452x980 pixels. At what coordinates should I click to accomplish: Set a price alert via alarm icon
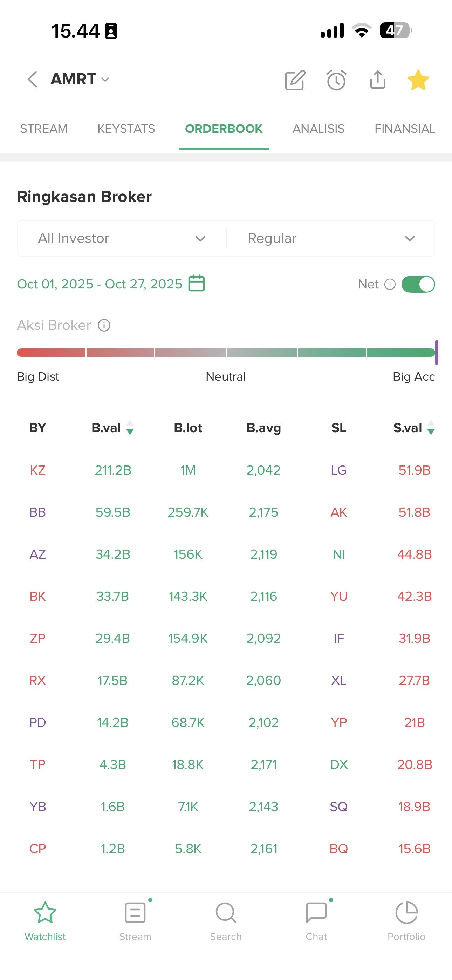336,80
